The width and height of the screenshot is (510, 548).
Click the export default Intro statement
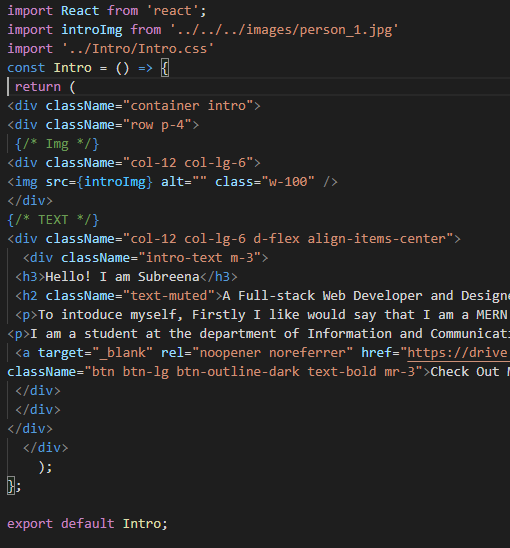pos(88,524)
